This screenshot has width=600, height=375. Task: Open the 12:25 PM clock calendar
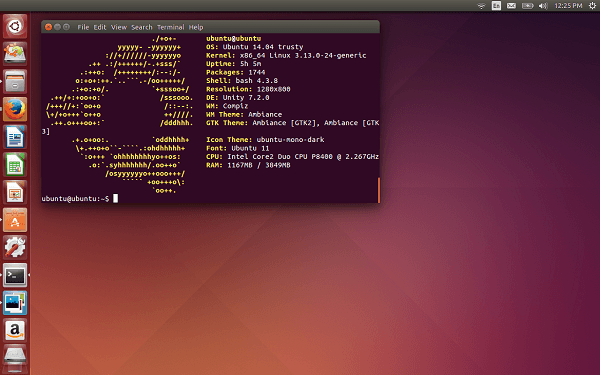[x=568, y=6]
